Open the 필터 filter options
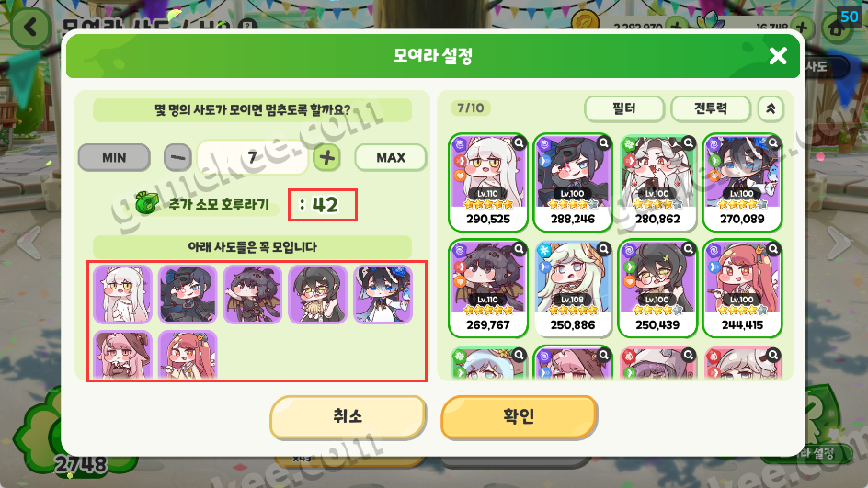The height and width of the screenshot is (488, 868). tap(623, 108)
